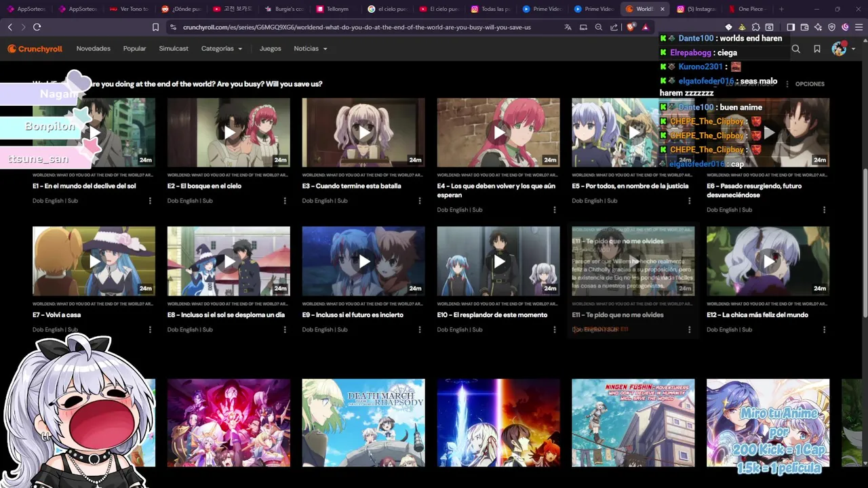Play episode E3 Cuando termine esta batalla
Screen dimensions: 868x488
point(363,132)
